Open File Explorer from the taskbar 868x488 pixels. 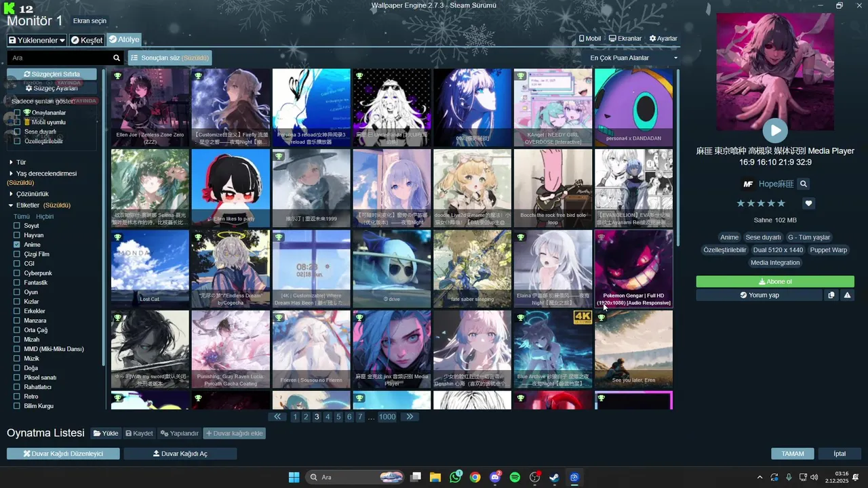(435, 477)
